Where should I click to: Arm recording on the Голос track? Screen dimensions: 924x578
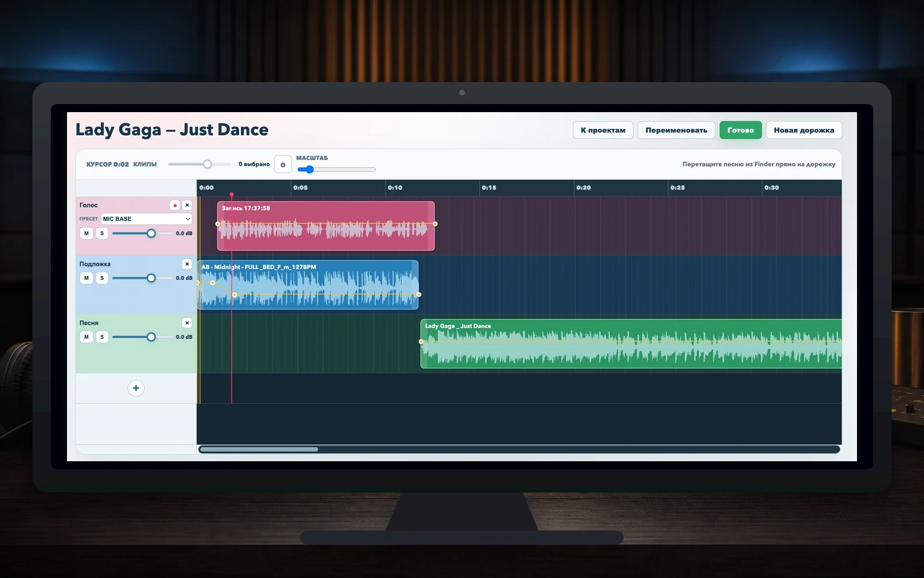(x=175, y=205)
